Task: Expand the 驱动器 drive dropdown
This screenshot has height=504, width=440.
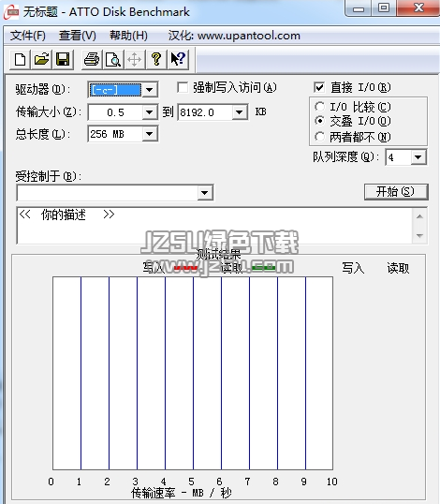Action: (150, 90)
